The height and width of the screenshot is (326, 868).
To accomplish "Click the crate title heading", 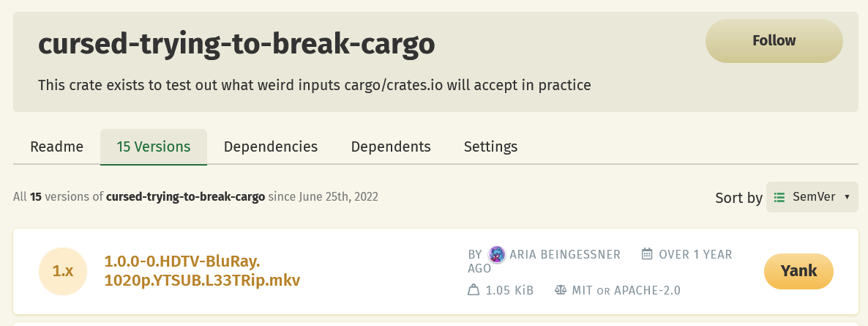I will [x=236, y=45].
